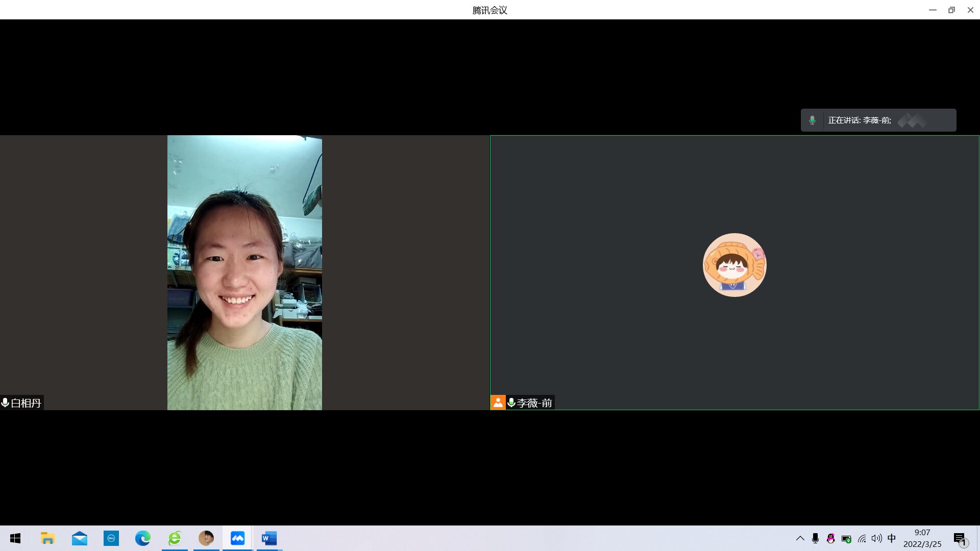Open the notification center panel
Screen dimensions: 980x551
click(960, 539)
